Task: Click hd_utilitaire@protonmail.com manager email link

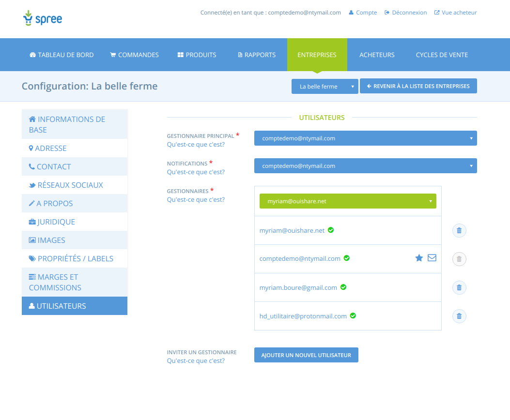Action: point(303,316)
